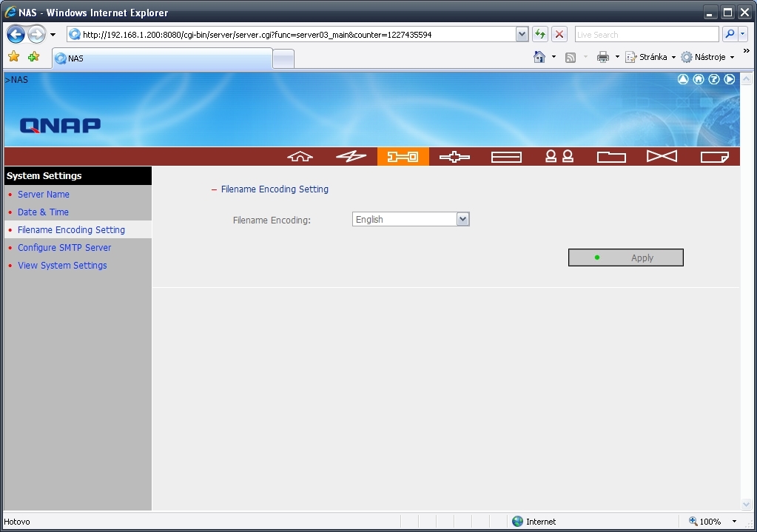This screenshot has width=757, height=532.
Task: Click page scrollbar up arrow
Action: click(x=746, y=78)
